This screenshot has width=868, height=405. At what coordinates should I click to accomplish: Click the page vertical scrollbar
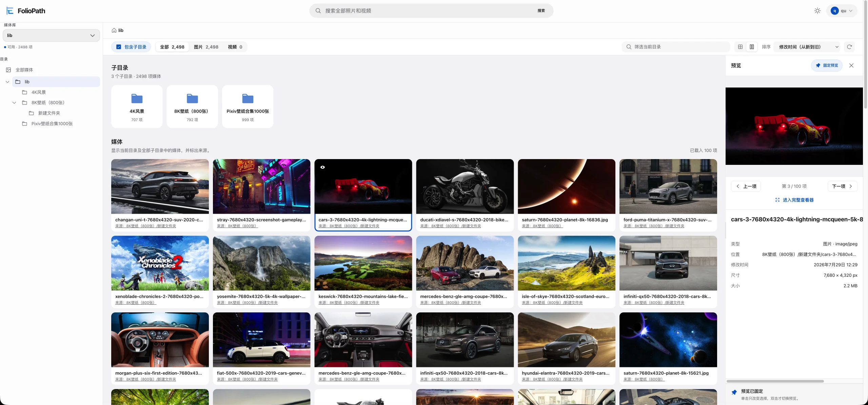[865, 54]
